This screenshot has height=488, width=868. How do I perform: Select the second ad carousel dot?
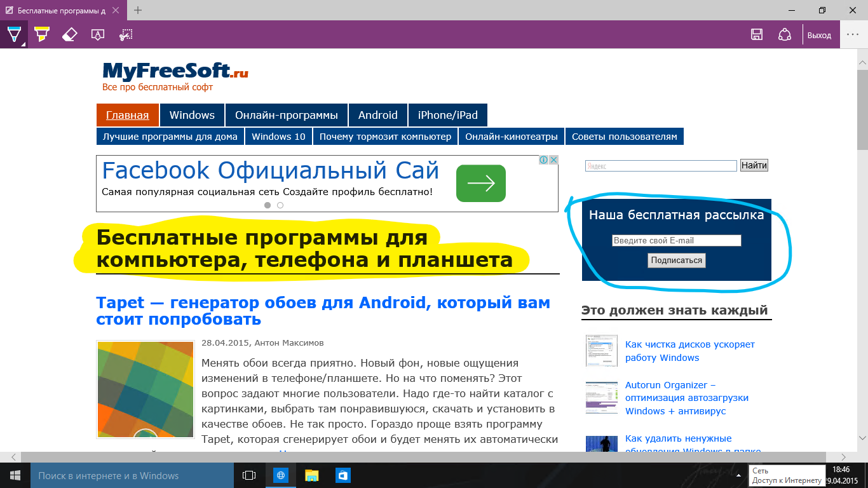tap(280, 205)
